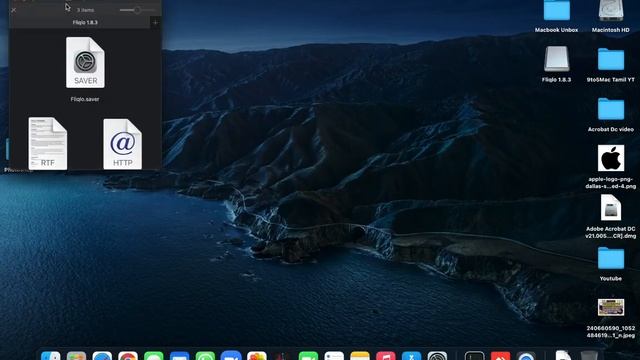Open Trash from the Dock
Viewport: 640px width, 360px height.
[589, 356]
